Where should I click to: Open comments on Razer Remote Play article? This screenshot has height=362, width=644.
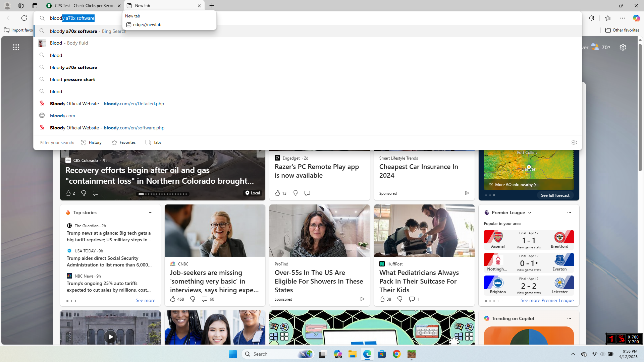(307, 193)
